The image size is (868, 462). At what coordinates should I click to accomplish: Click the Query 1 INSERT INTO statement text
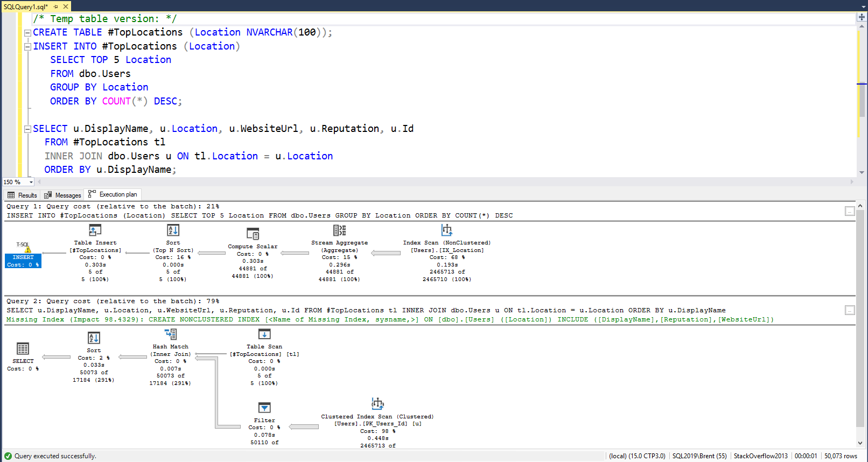(260, 216)
